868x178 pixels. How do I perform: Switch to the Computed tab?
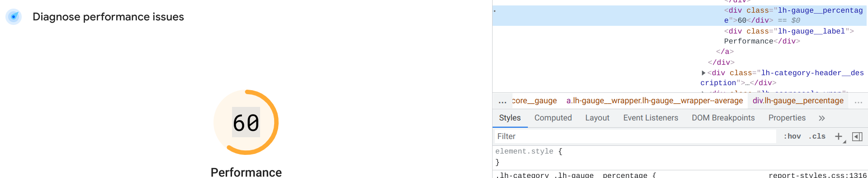pos(553,118)
